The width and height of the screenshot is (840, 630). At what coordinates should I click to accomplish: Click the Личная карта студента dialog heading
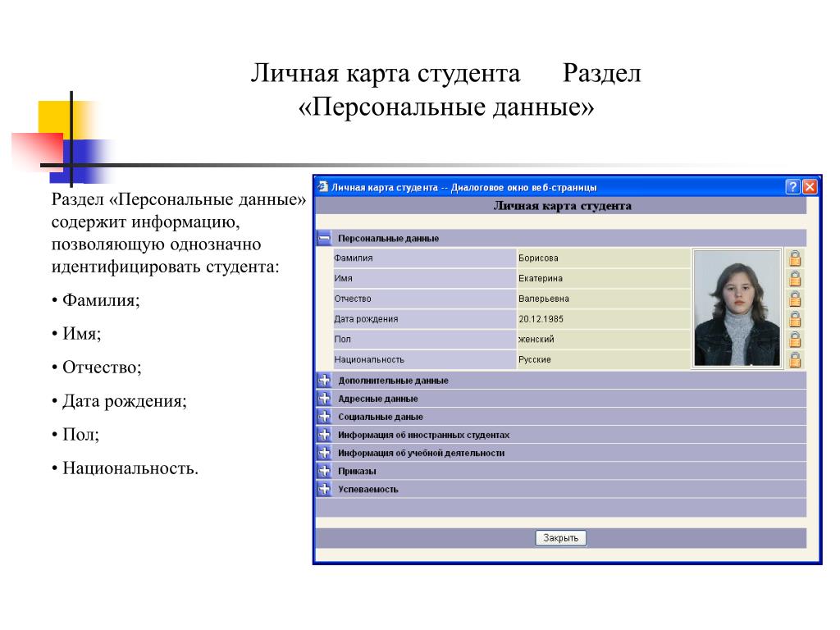(x=562, y=206)
